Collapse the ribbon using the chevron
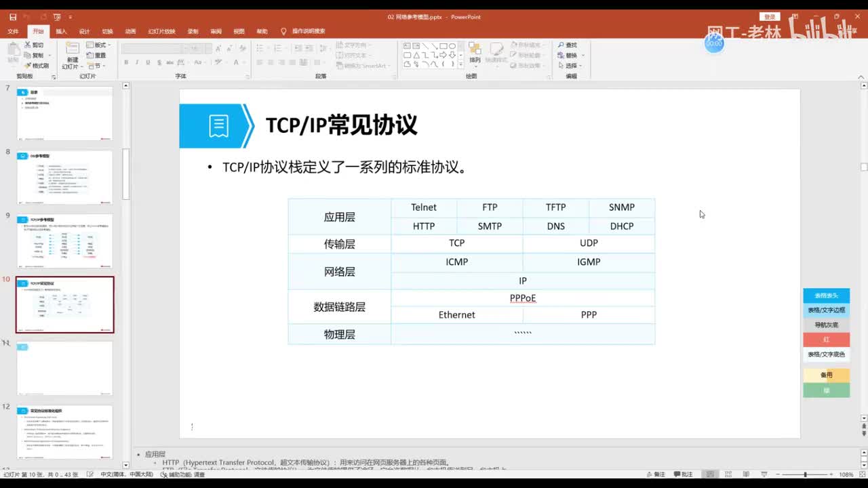This screenshot has height=488, width=868. [863, 76]
